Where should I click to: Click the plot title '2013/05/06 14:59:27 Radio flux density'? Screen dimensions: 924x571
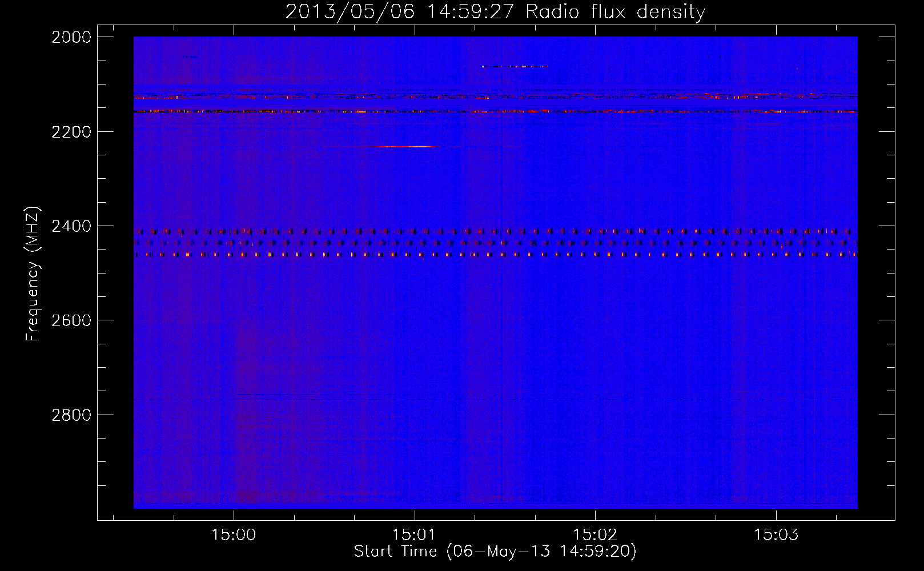(495, 11)
